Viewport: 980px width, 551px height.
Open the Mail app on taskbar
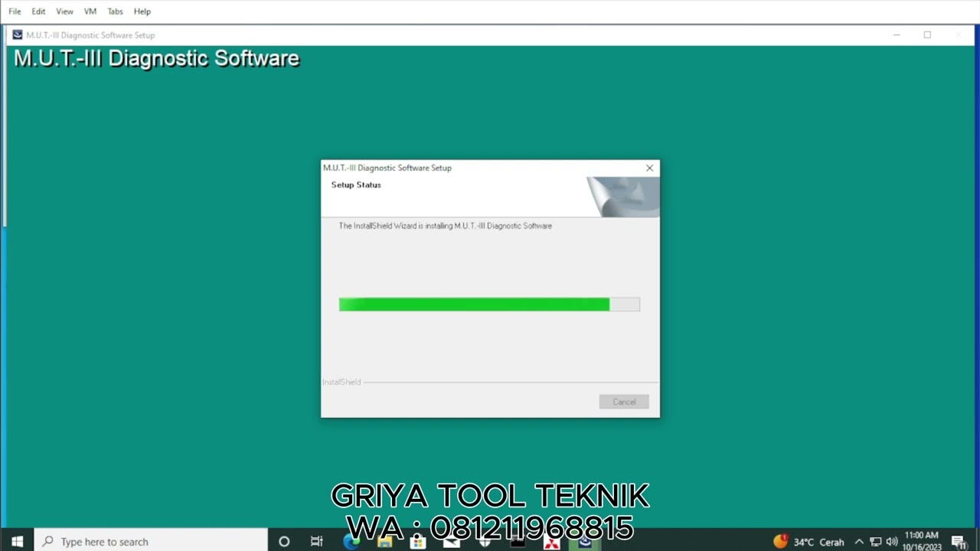click(452, 542)
